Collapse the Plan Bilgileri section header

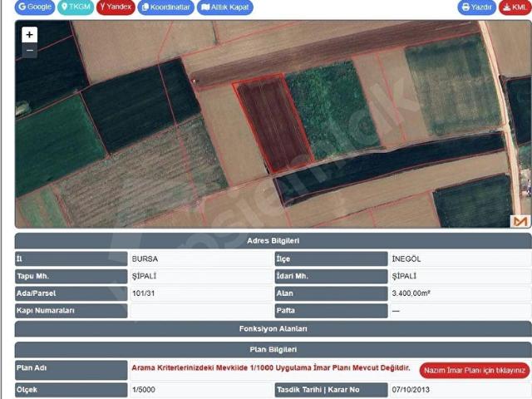coord(273,350)
